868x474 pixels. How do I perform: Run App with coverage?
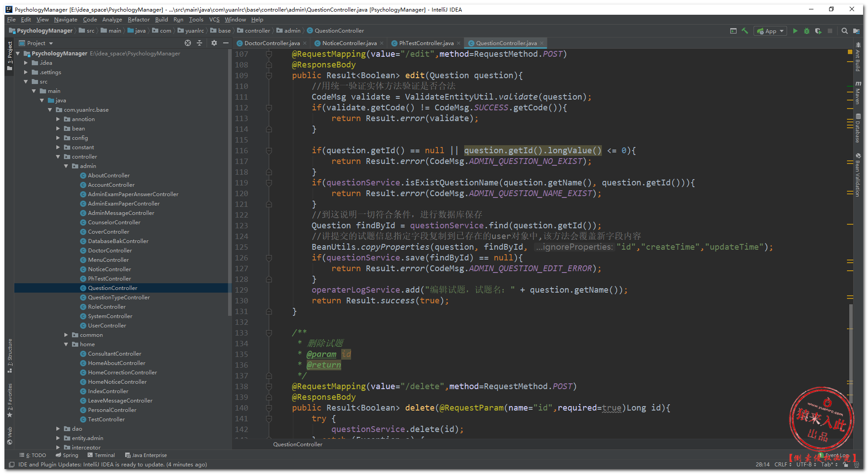(818, 31)
